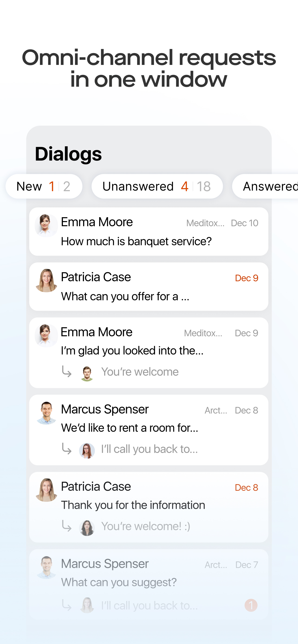
Task: Tap Patricia Case's avatar on Dec 9 dialog
Action: [x=46, y=281]
